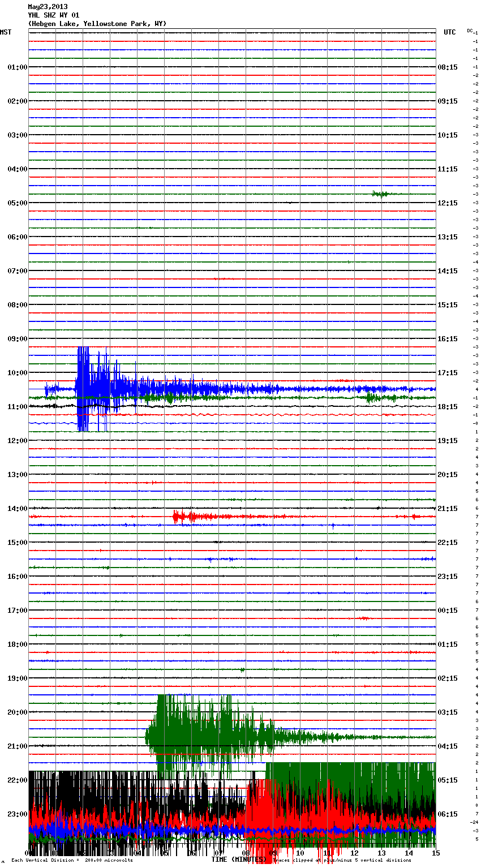The image size is (481, 868).
Task: Select the MST column header label
Action: click(6, 32)
